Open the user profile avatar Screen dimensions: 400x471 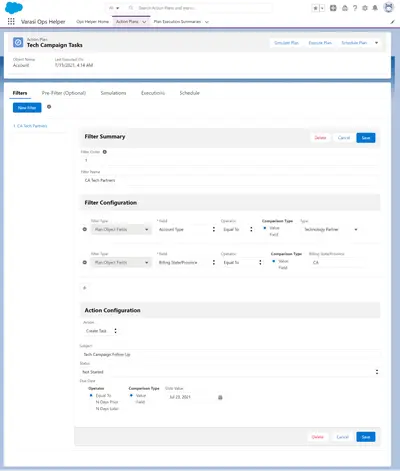(x=389, y=7)
